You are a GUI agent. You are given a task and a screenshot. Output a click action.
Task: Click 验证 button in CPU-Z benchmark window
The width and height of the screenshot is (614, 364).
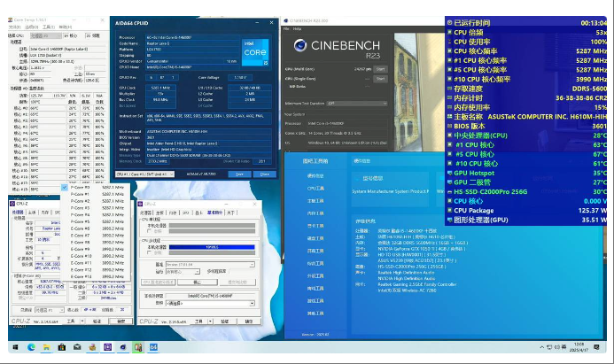(x=225, y=321)
